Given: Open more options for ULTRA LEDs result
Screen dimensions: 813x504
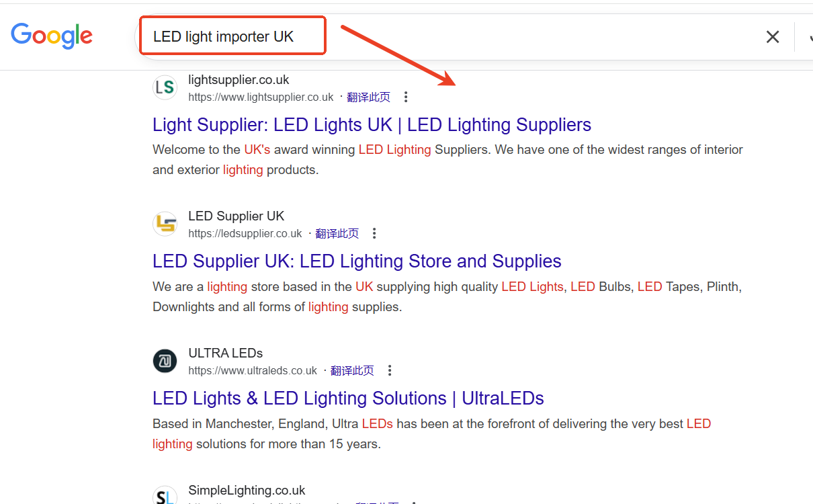Looking at the screenshot, I should (x=389, y=370).
